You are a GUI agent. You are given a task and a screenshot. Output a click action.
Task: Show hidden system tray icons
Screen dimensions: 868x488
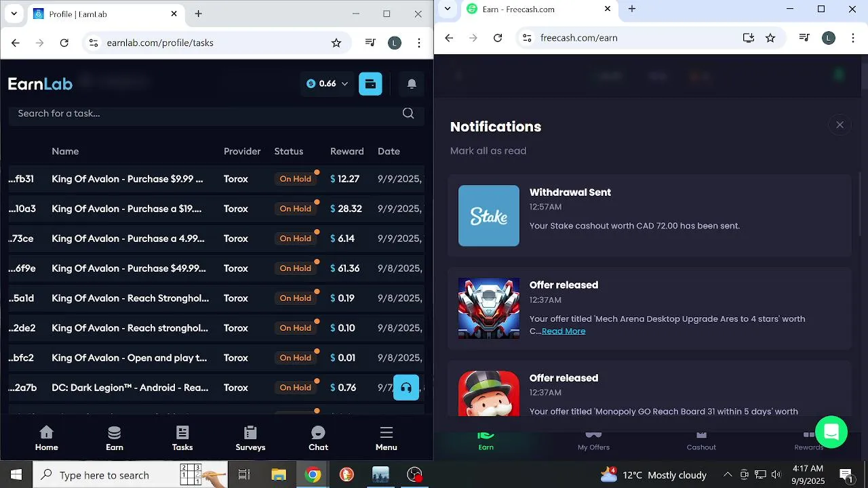point(728,475)
